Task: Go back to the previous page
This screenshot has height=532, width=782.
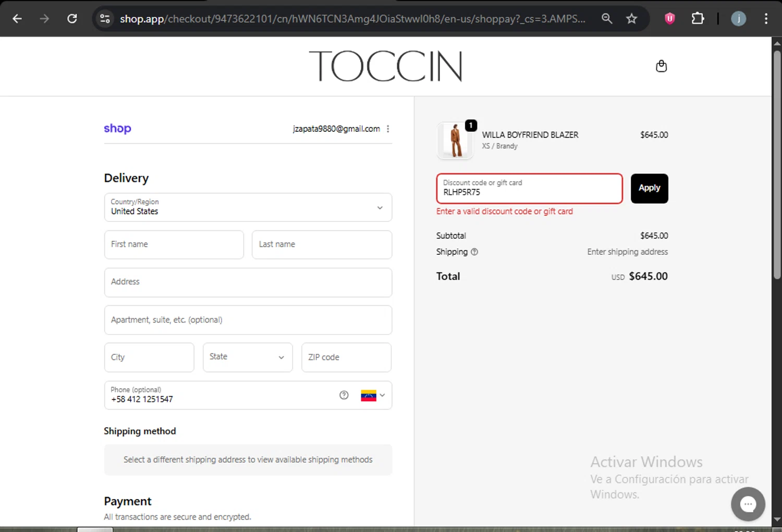Action: (x=17, y=19)
